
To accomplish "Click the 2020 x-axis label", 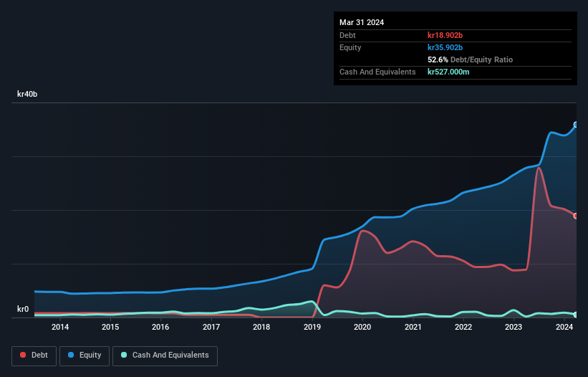I will pos(362,327).
